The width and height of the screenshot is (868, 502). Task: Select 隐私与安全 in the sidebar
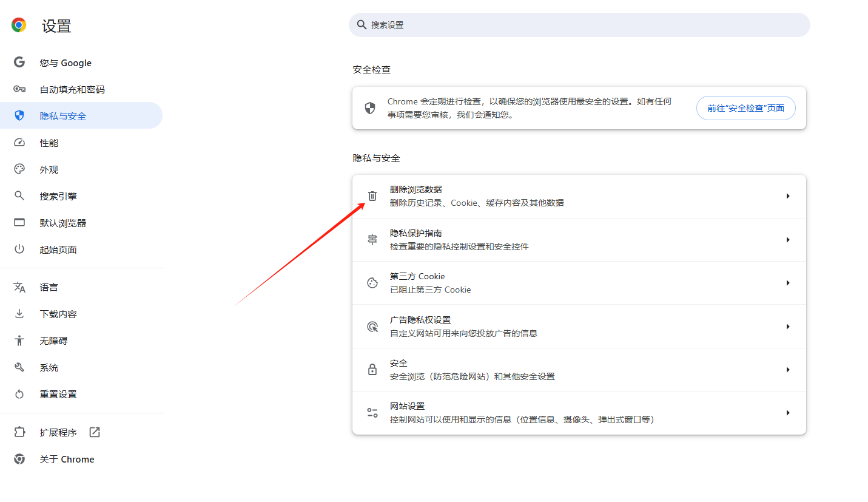point(81,115)
